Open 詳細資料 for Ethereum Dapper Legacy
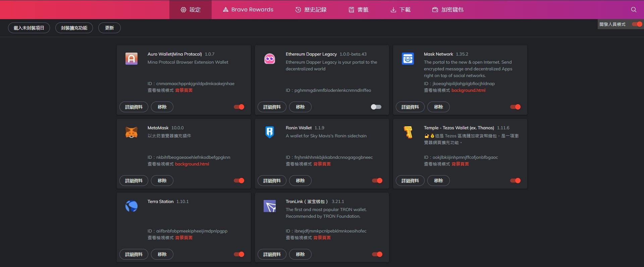 272,107
